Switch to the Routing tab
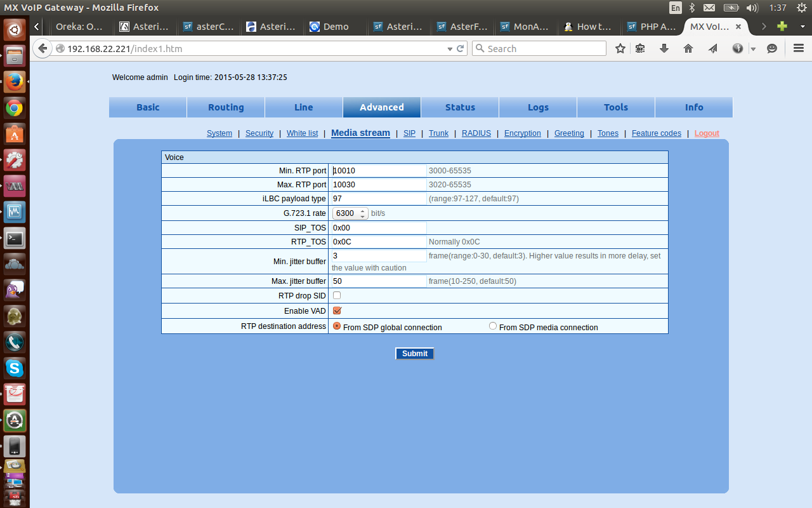812x508 pixels. point(226,107)
